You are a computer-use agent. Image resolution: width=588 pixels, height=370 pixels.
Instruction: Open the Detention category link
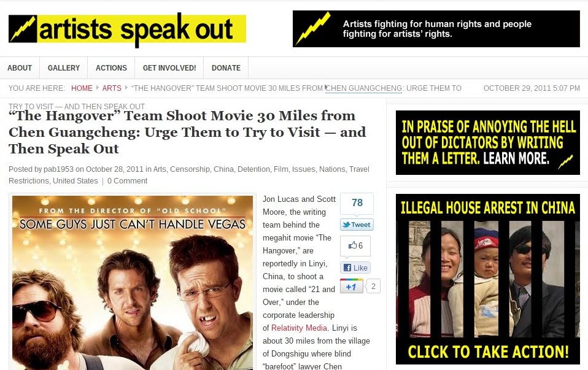coord(253,169)
